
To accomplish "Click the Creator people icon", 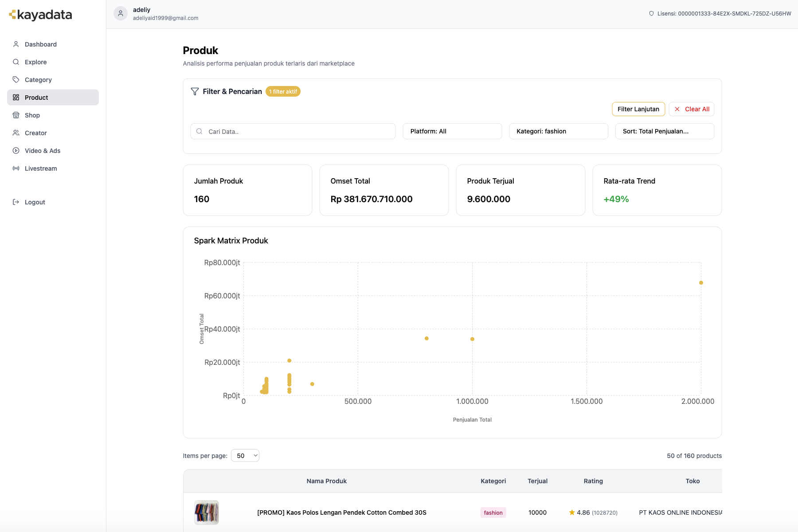I will click(16, 133).
